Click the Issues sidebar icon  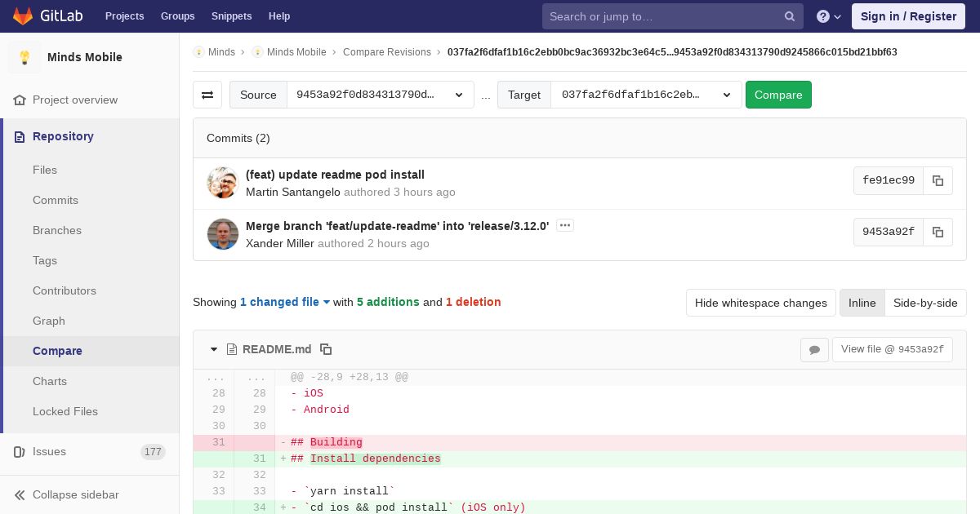20,452
